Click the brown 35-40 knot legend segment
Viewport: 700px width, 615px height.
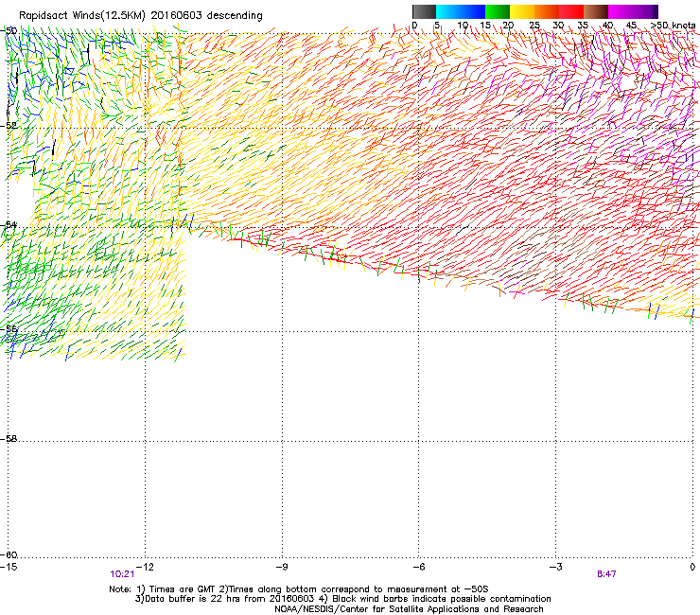pyautogui.click(x=596, y=11)
